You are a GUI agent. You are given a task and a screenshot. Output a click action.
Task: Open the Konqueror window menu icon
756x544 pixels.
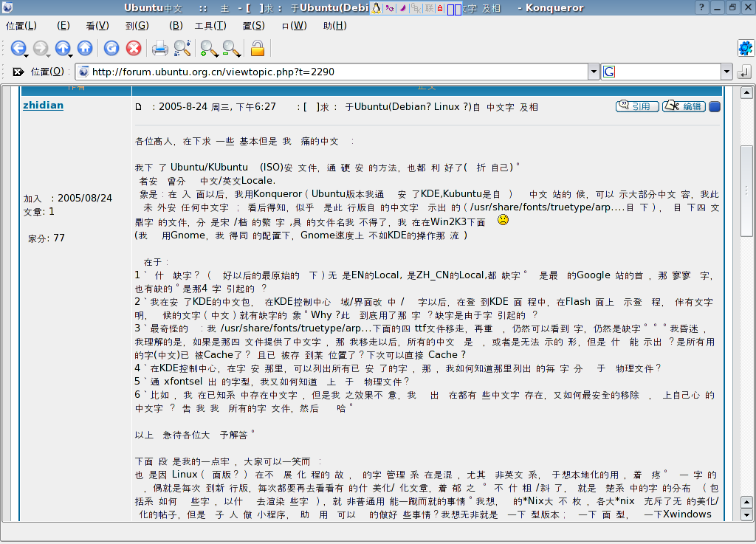click(x=7, y=7)
